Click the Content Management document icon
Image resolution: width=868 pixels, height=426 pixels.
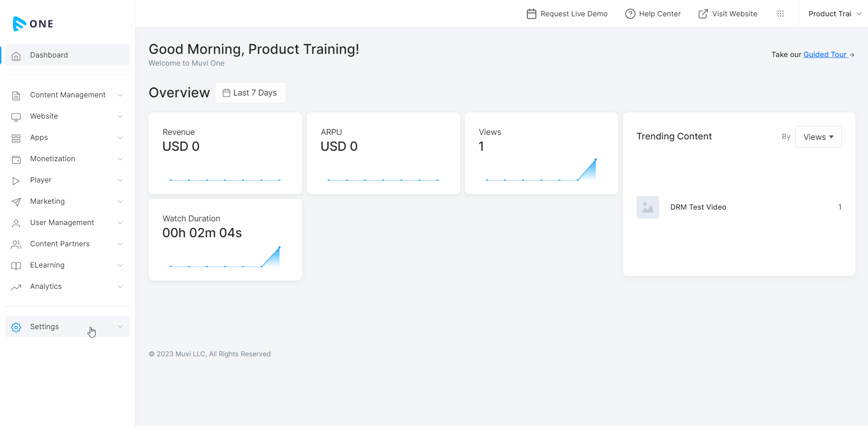point(16,96)
